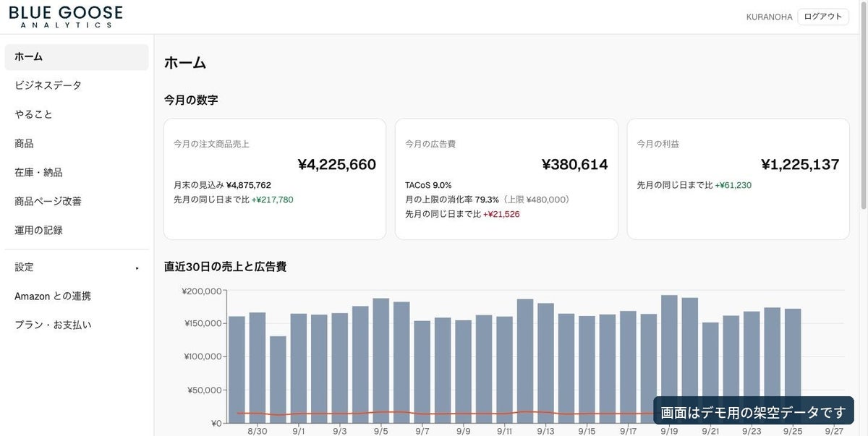Select the 今月の利益 card label
The image size is (868, 436).
tap(658, 144)
